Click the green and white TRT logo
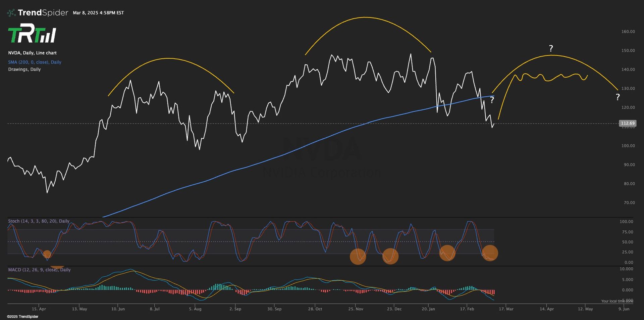644x320 pixels. click(32, 33)
